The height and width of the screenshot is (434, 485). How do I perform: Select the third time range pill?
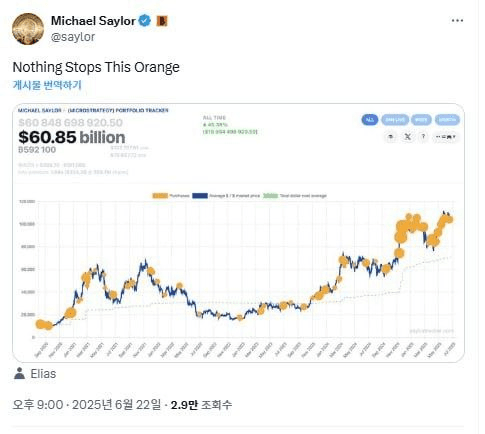pos(421,120)
